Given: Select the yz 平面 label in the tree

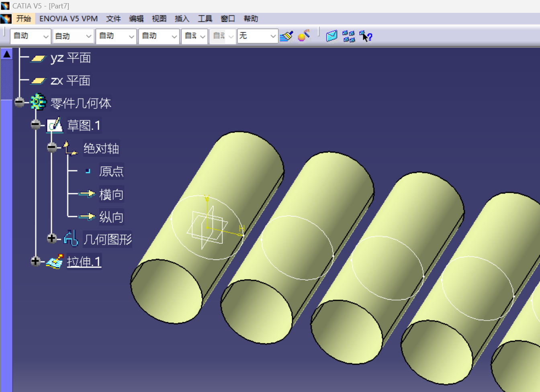Looking at the screenshot, I should tap(70, 58).
